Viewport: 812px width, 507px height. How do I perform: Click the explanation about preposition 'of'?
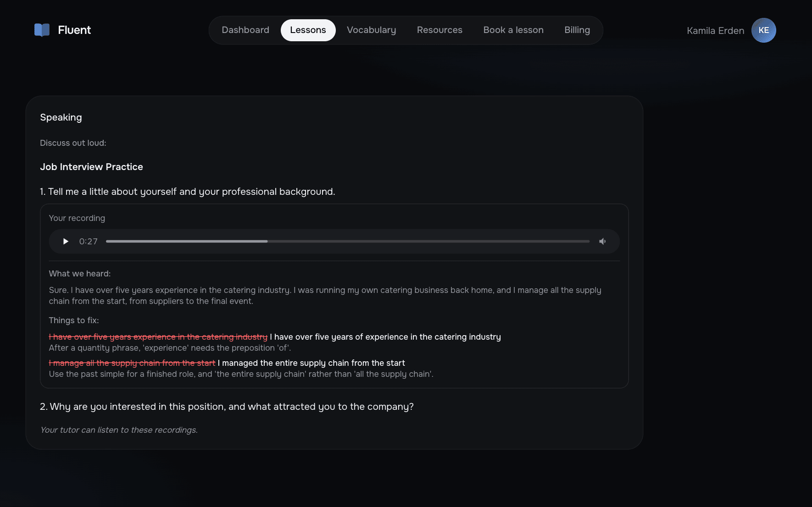coord(170,348)
